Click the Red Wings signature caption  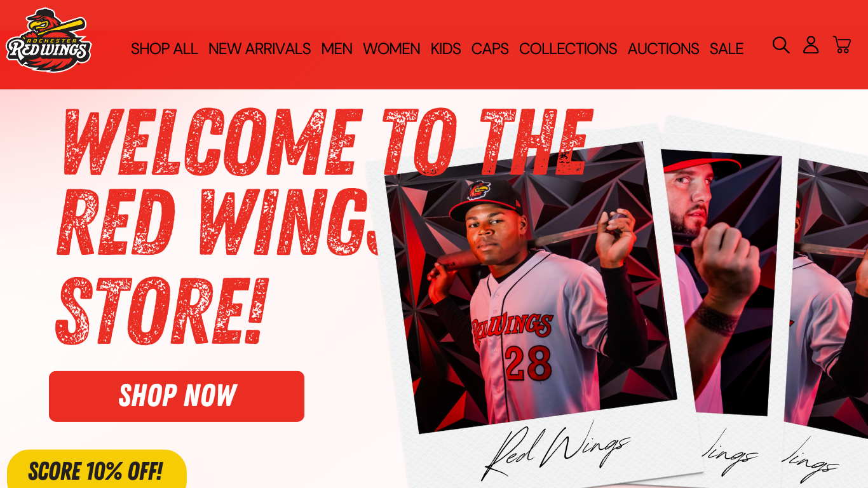tap(555, 451)
